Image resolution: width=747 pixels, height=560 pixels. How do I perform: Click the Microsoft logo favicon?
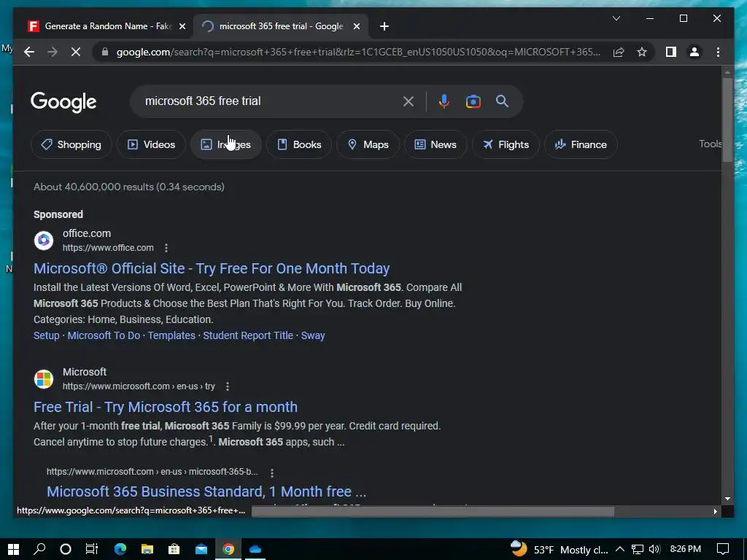tap(44, 379)
